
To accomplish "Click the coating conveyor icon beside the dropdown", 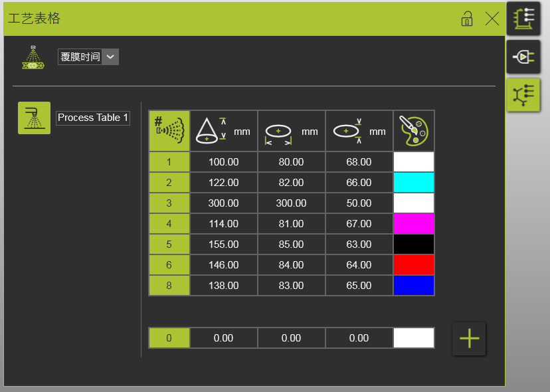I will (x=31, y=57).
